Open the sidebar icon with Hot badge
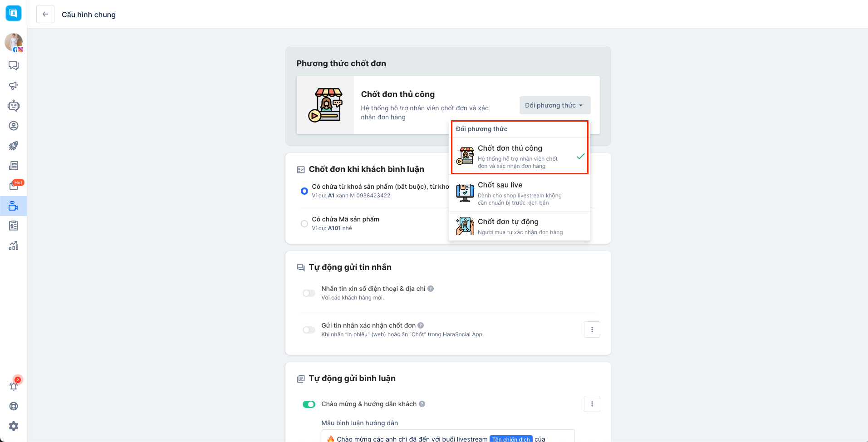Viewport: 868px width, 442px height. coord(14,186)
